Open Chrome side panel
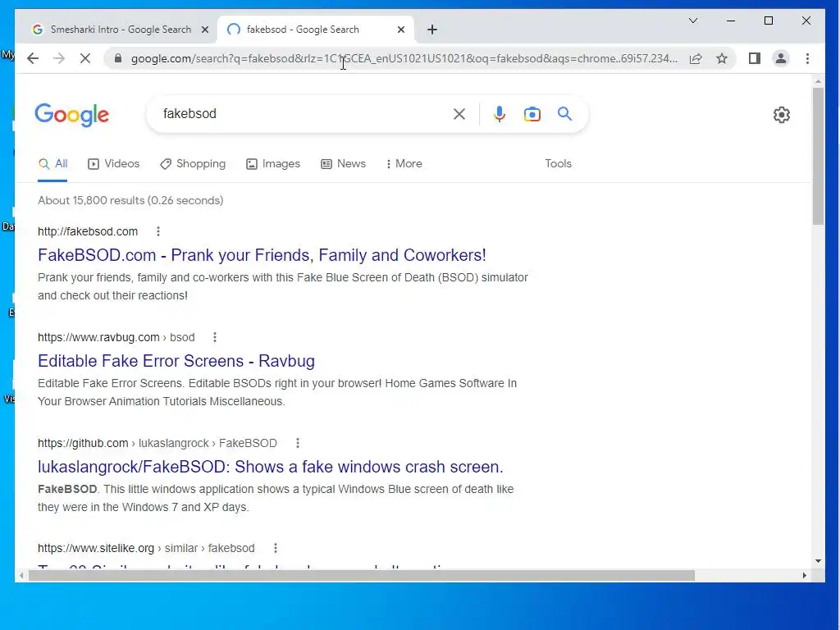Screen dimensions: 840x630 pos(755,58)
